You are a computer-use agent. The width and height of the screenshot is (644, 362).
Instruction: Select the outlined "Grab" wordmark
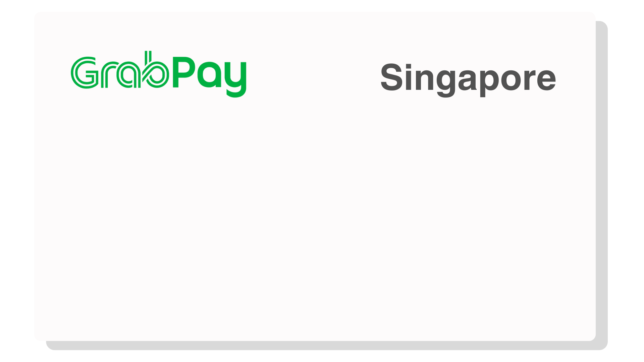click(x=120, y=70)
